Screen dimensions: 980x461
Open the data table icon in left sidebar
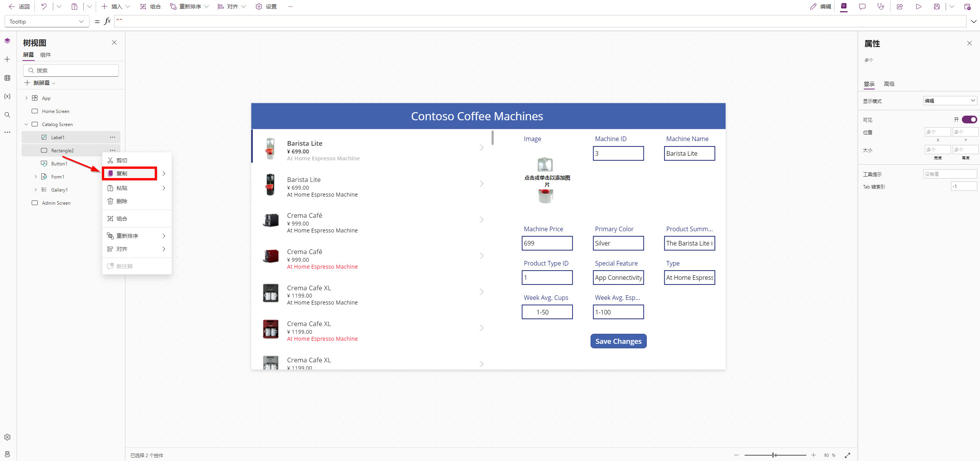pos(7,78)
